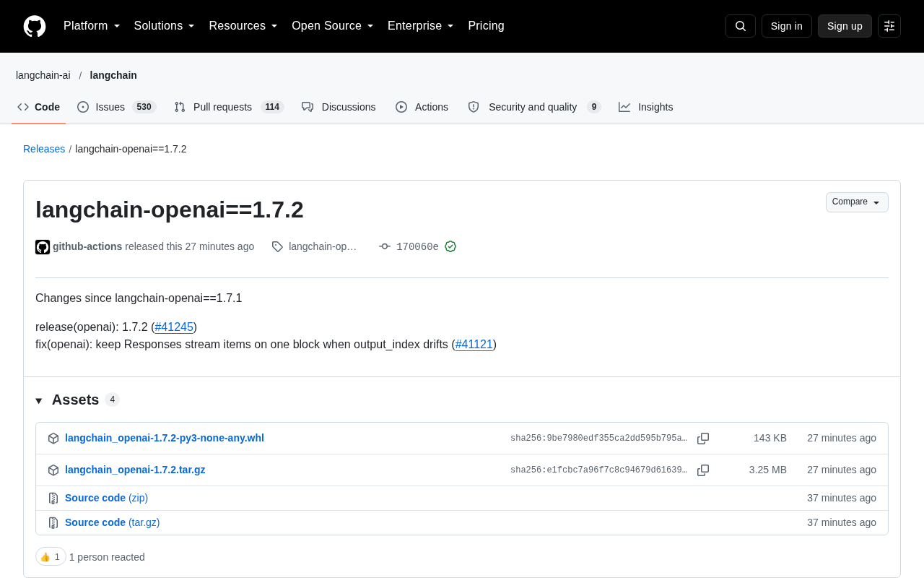The height and width of the screenshot is (578, 924).
Task: Download Source code (zip)
Action: tap(106, 498)
